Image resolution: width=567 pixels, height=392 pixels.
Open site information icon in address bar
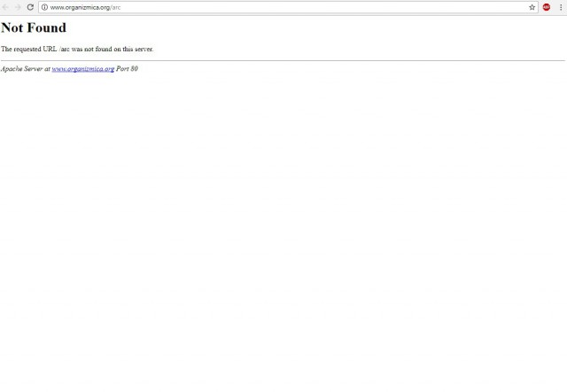[x=44, y=7]
